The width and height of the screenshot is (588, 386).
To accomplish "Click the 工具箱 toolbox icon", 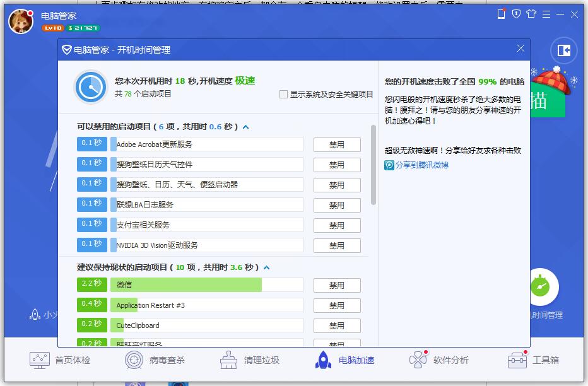I will click(517, 360).
